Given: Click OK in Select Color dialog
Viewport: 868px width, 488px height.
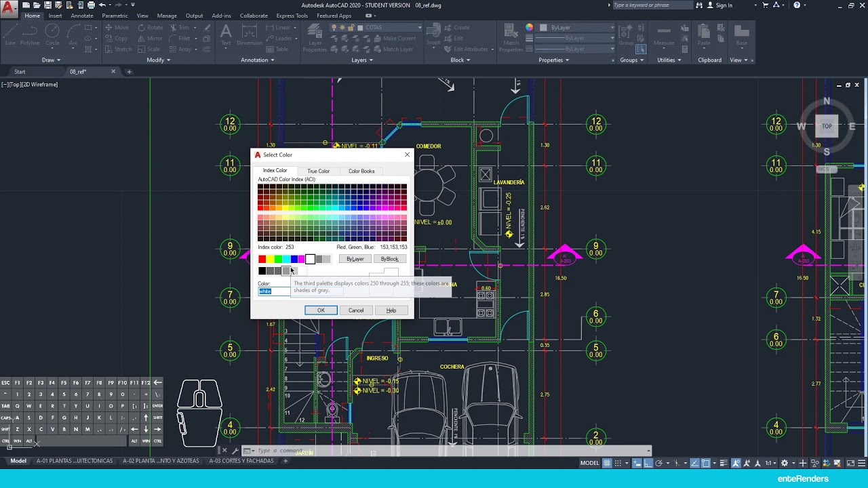Looking at the screenshot, I should click(x=321, y=310).
